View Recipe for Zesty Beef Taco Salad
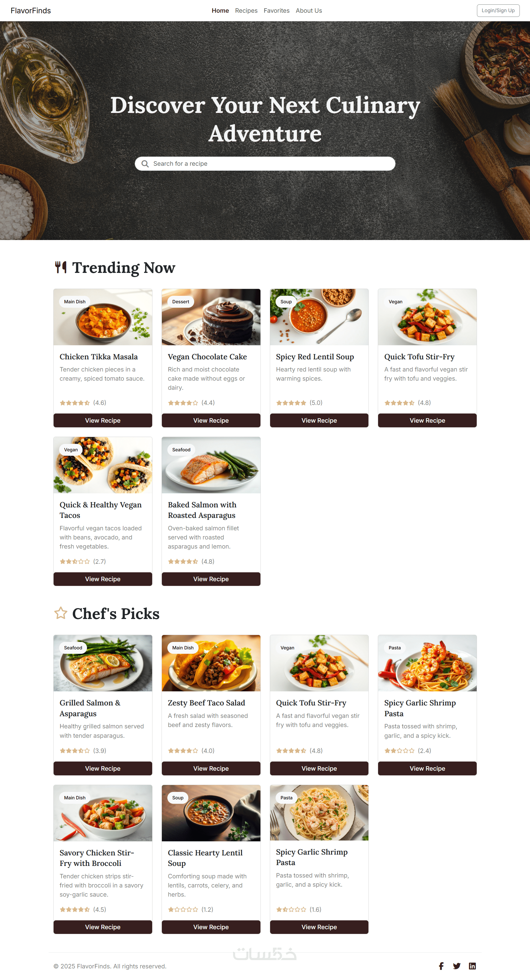The width and height of the screenshot is (530, 980). click(211, 768)
